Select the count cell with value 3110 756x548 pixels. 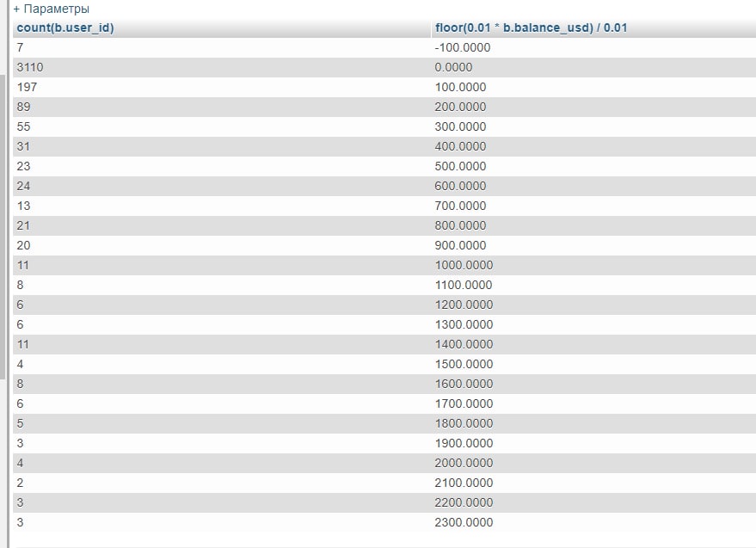222,68
